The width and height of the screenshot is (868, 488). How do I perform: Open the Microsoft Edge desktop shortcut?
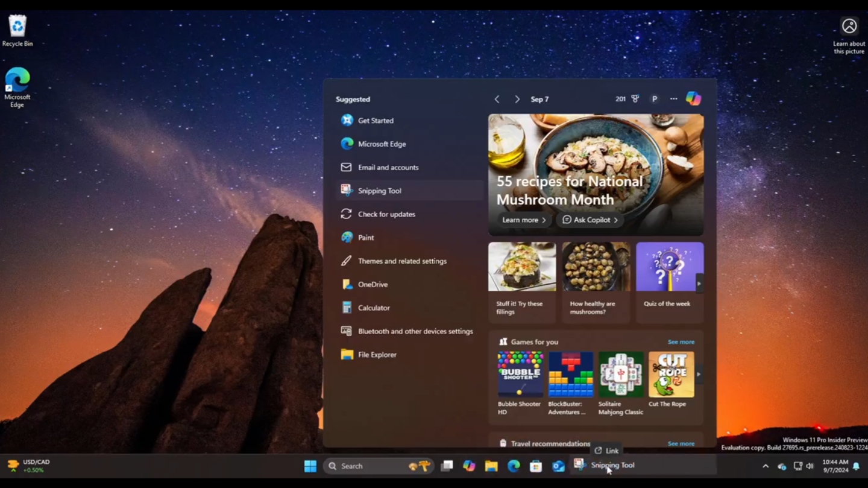click(x=17, y=87)
